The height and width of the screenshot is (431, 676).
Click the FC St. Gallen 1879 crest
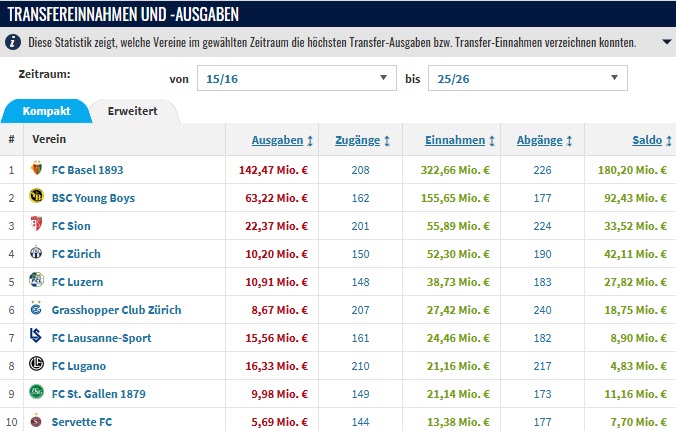(38, 394)
